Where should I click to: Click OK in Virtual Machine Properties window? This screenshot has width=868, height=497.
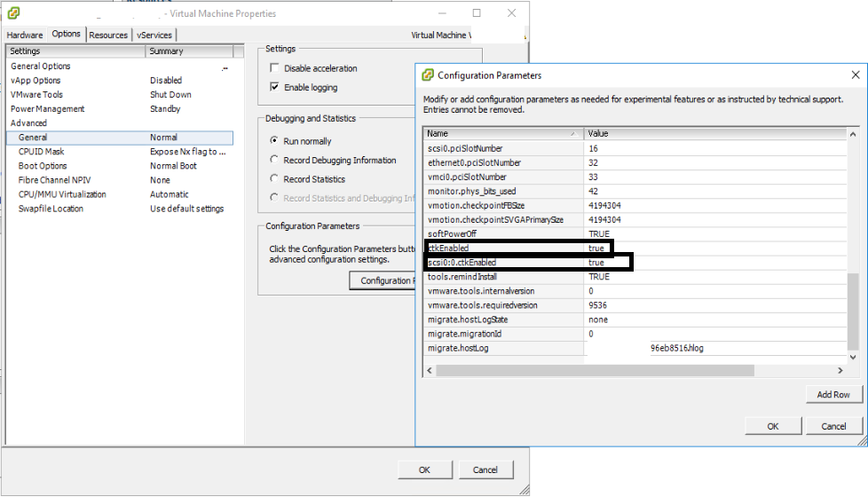coord(424,469)
